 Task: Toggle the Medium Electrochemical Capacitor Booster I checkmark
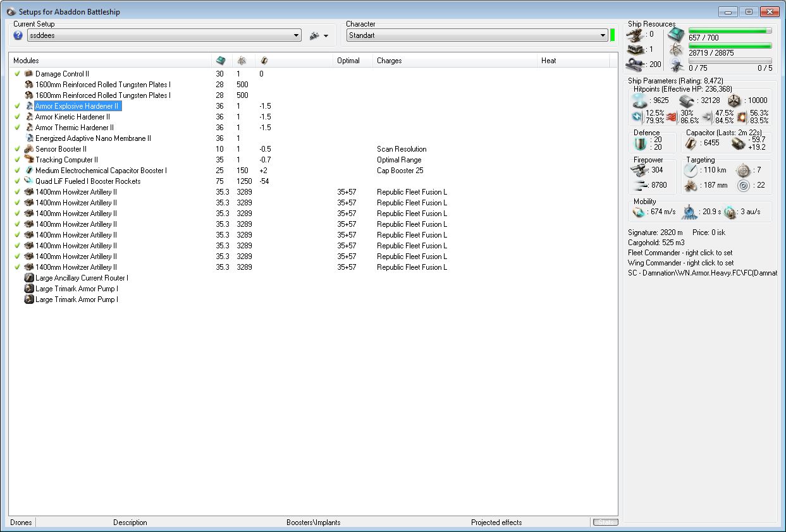tap(18, 171)
